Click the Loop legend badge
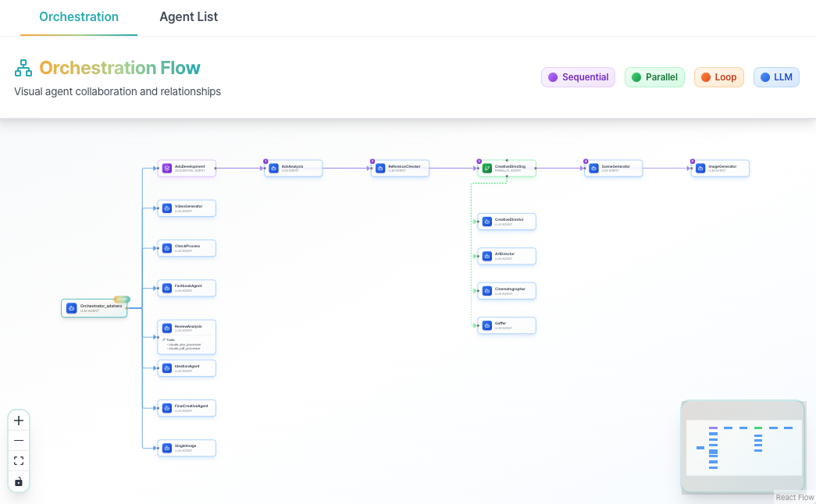The width and height of the screenshot is (816, 504). tap(718, 76)
